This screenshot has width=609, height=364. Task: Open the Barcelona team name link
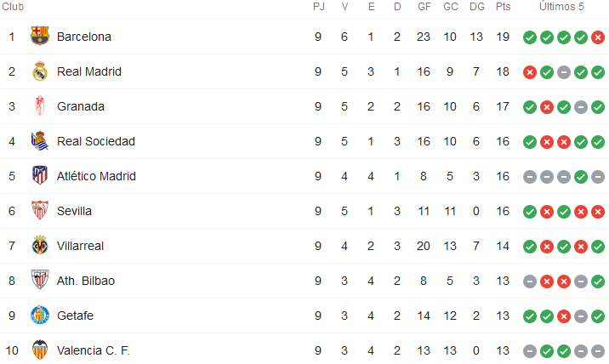click(84, 37)
